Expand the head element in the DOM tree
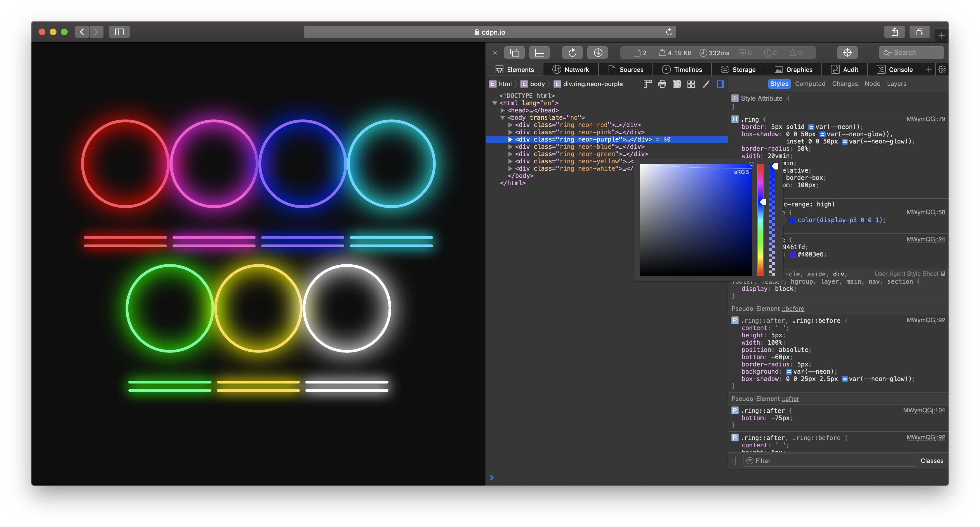980x527 pixels. click(502, 110)
